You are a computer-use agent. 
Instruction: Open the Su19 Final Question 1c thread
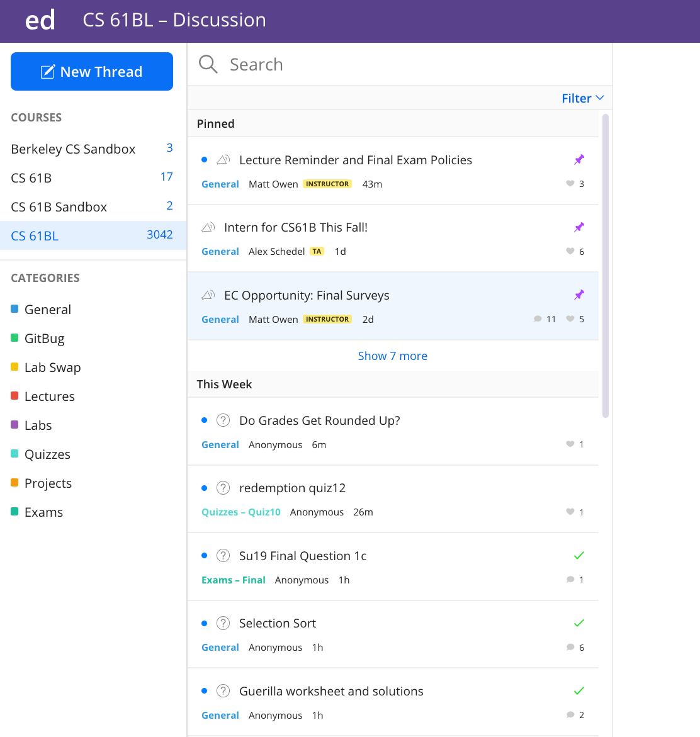coord(303,556)
